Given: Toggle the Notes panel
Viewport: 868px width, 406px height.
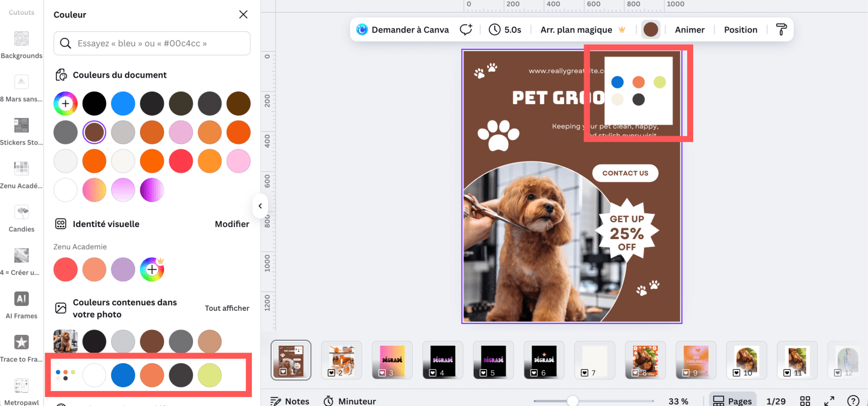Looking at the screenshot, I should (x=290, y=401).
